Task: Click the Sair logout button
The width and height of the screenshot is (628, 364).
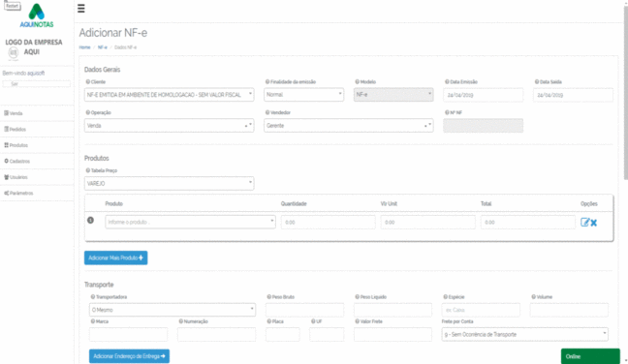Action: [37, 84]
